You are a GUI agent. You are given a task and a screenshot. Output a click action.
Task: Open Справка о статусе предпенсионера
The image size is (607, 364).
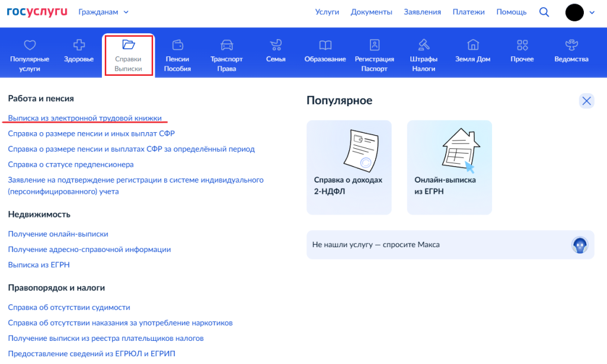click(71, 165)
